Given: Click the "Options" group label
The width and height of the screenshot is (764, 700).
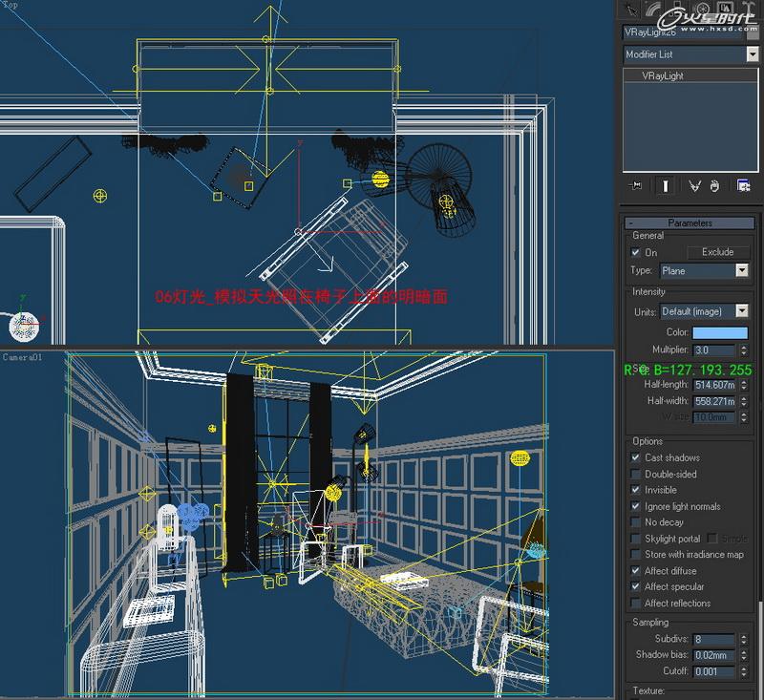Looking at the screenshot, I should [647, 441].
